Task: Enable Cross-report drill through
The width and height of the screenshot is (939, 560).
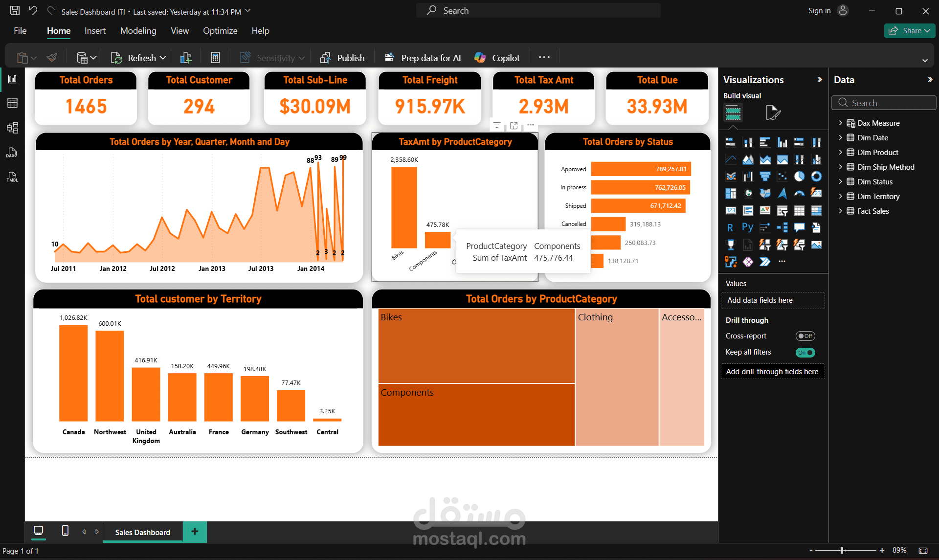Action: 805,336
